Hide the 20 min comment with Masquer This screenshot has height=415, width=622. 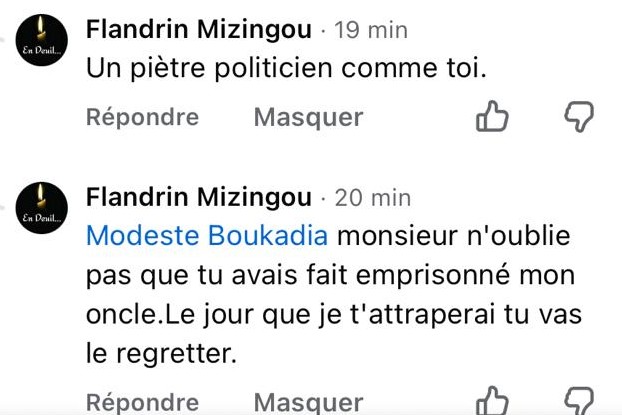pyautogui.click(x=308, y=403)
